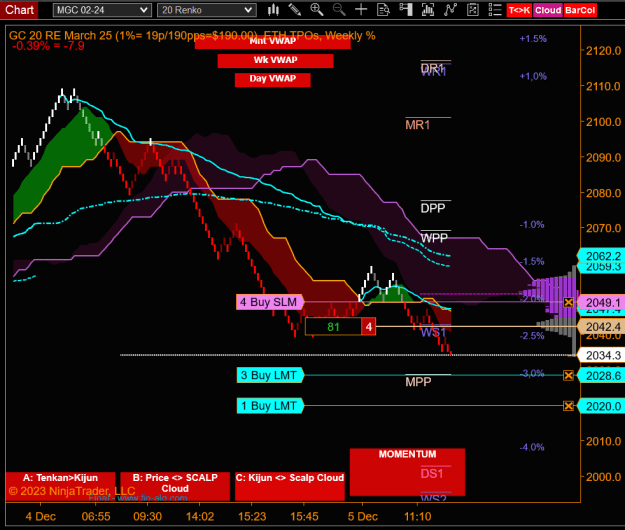Click the 4 Dec date axis label
The height and width of the screenshot is (530, 625).
click(x=40, y=516)
